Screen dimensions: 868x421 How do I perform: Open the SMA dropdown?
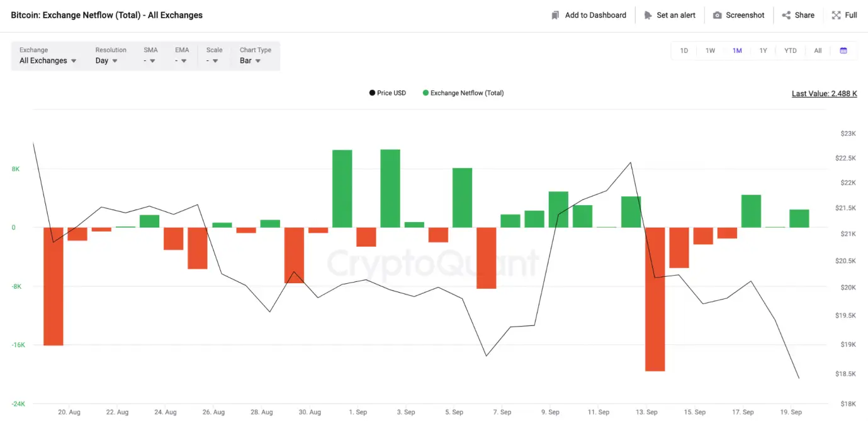click(x=149, y=60)
